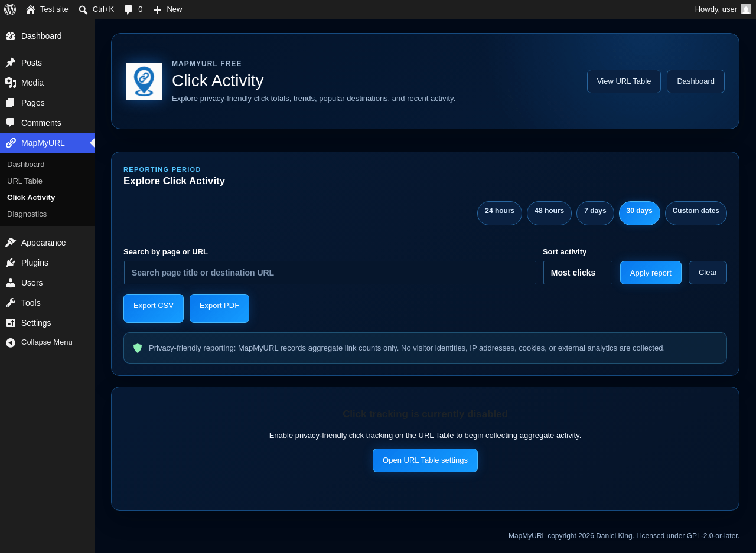Select the 30 days period

coord(640,213)
